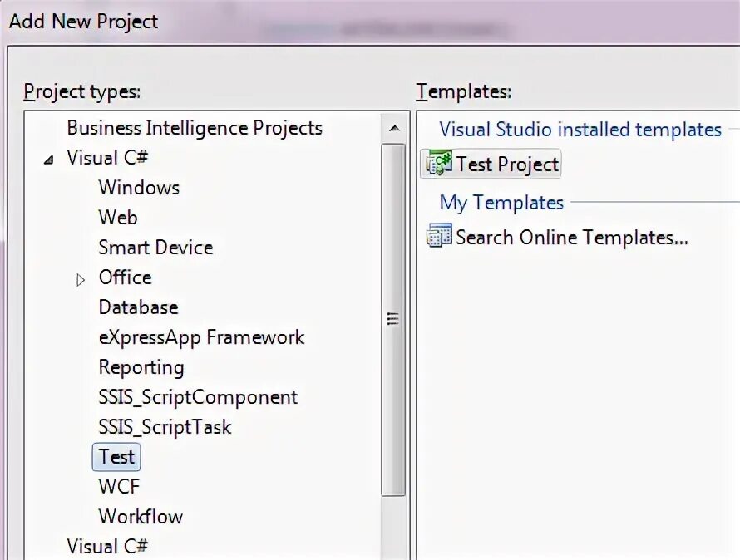Choose the Reporting project type
The image size is (740, 560).
(x=141, y=367)
